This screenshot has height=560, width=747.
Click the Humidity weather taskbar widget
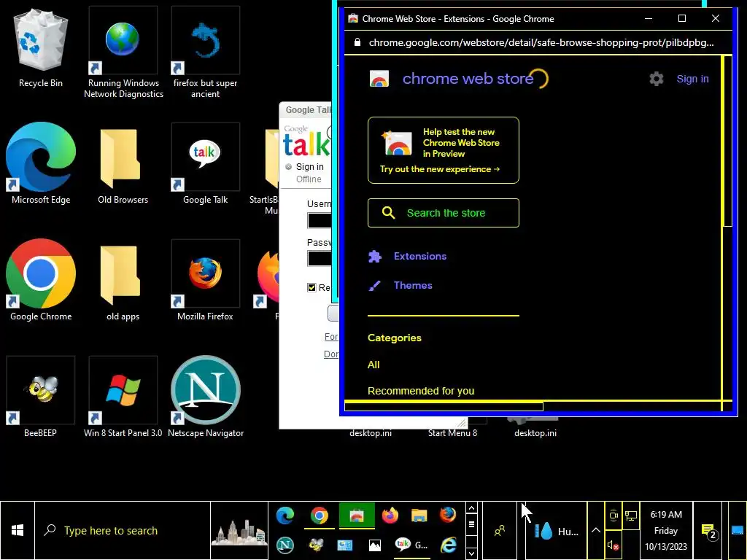(556, 531)
